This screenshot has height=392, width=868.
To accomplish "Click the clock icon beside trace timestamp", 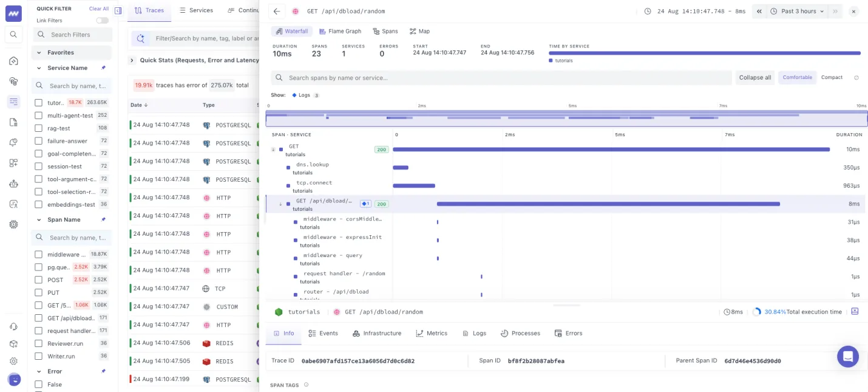I will point(648,11).
